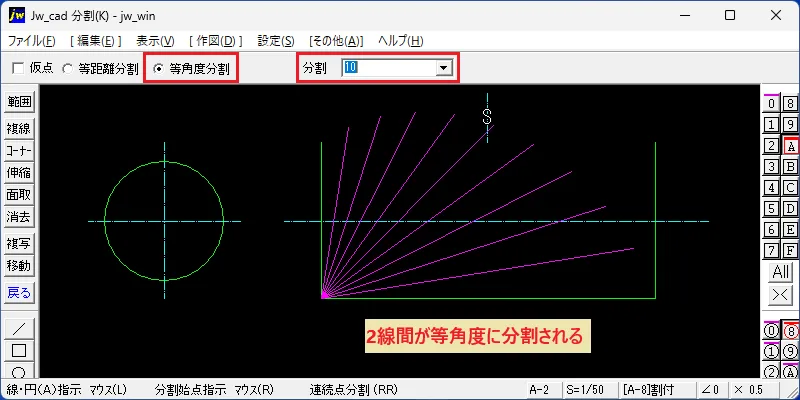Toggle the 仮点 checkbox
This screenshot has height=400, width=800.
pyautogui.click(x=18, y=68)
